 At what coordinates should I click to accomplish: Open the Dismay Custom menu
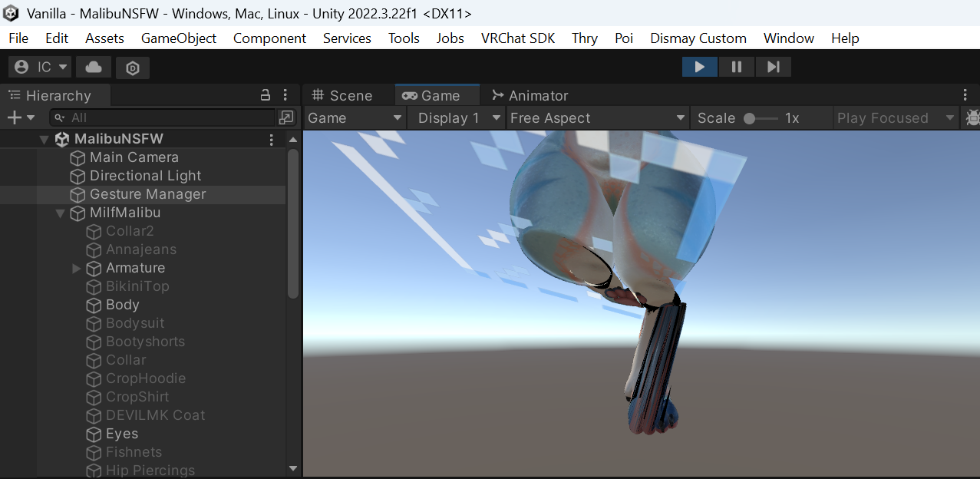[x=698, y=38]
